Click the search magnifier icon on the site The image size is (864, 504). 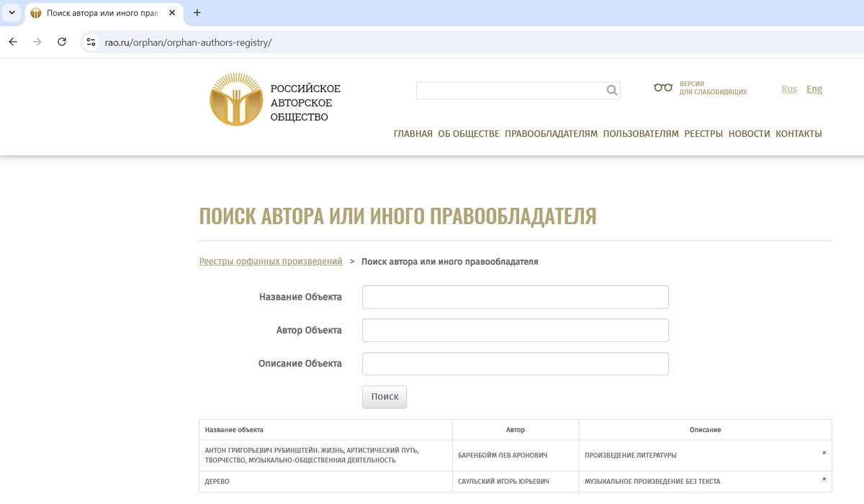611,90
